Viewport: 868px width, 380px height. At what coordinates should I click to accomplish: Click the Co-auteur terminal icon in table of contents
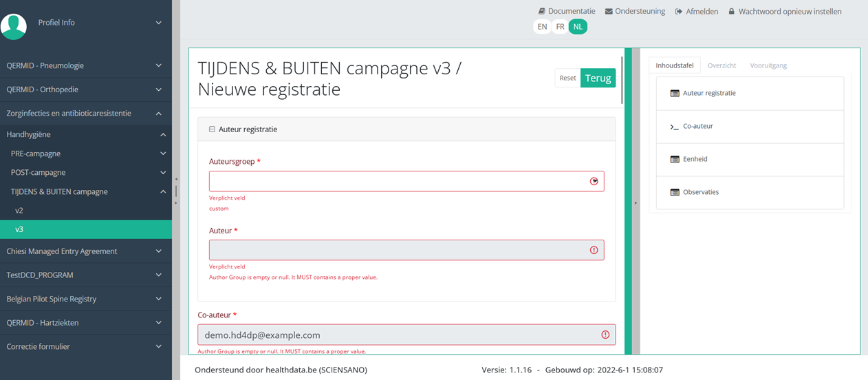tap(675, 127)
